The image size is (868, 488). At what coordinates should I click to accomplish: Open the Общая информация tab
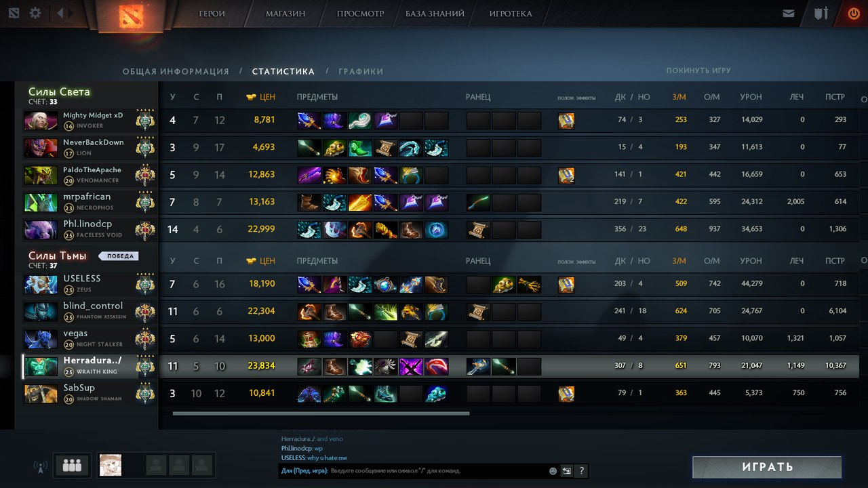coord(176,71)
